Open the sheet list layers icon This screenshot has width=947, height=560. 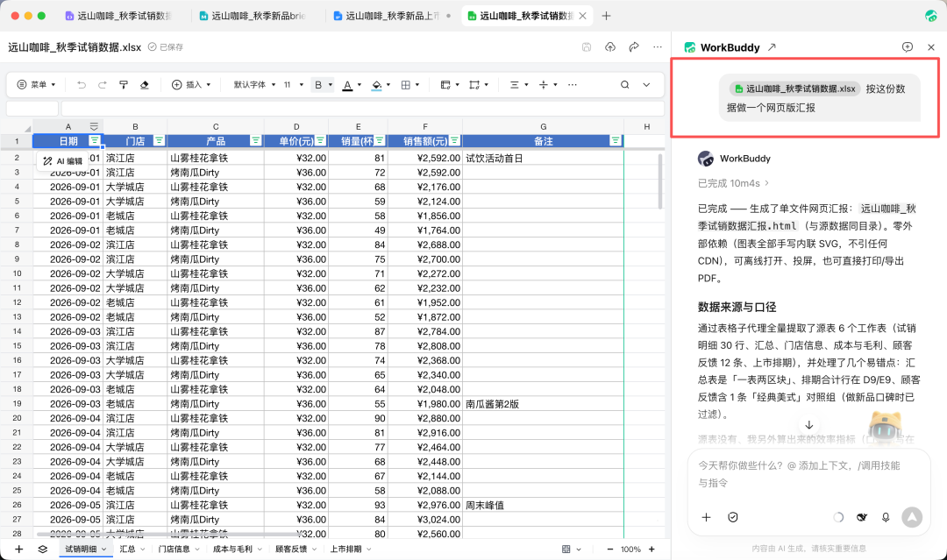point(42,549)
